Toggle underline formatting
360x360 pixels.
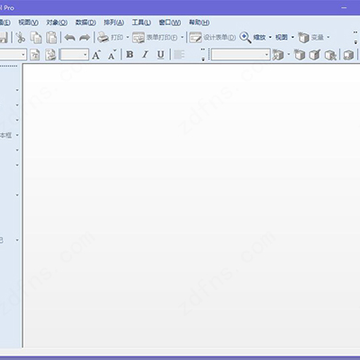tap(161, 55)
